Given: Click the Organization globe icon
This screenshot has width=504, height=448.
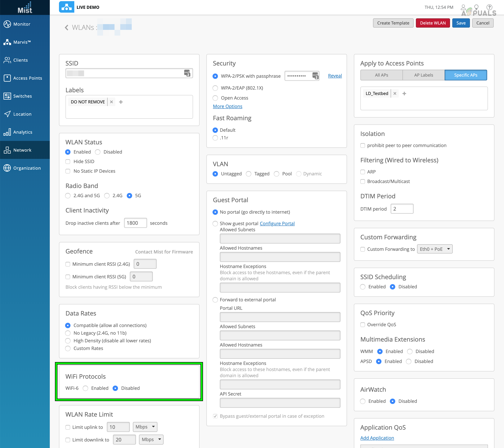Looking at the screenshot, I should (x=7, y=168).
